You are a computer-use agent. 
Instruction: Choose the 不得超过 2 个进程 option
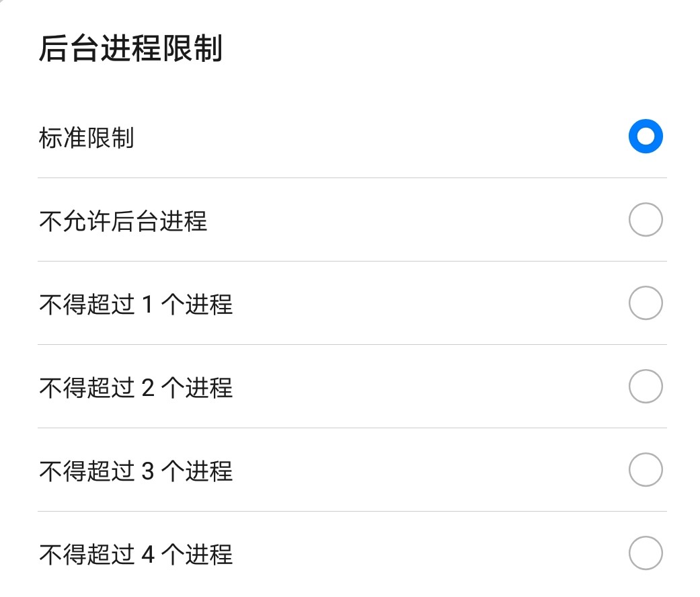[646, 387]
